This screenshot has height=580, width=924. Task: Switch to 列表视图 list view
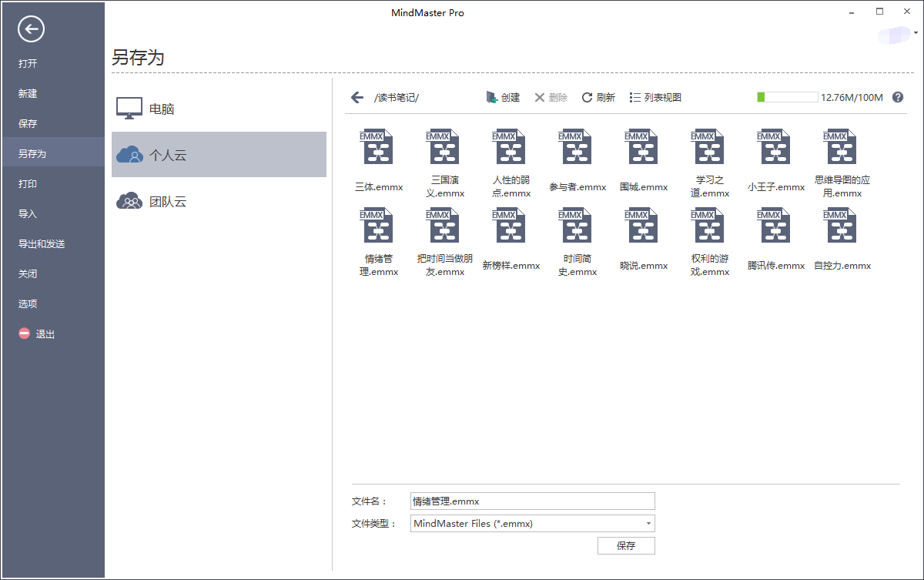click(655, 97)
